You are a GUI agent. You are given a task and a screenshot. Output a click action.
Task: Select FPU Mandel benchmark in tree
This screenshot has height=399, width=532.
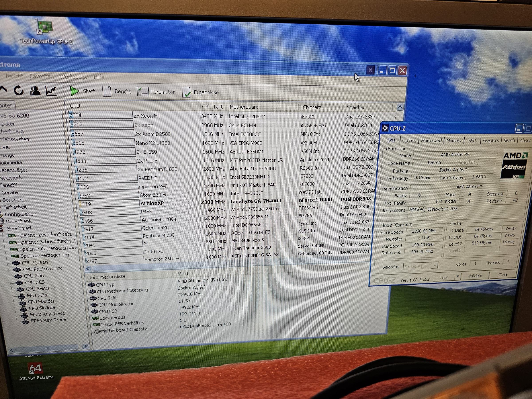click(41, 301)
